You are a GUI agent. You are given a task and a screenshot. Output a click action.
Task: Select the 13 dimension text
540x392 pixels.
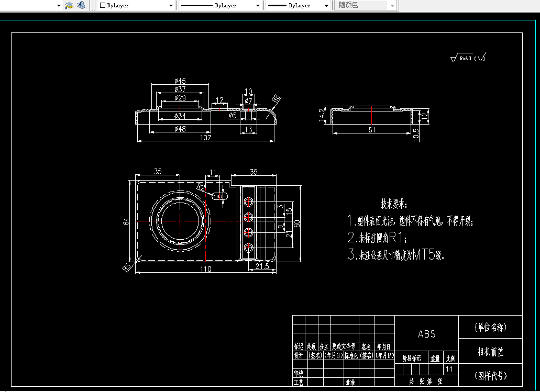248,129
